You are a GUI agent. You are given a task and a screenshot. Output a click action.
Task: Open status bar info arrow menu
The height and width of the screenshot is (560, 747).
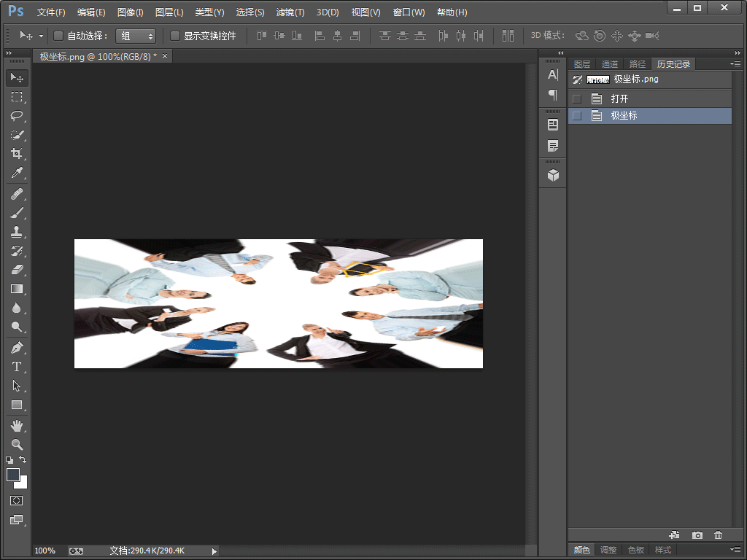(214, 551)
